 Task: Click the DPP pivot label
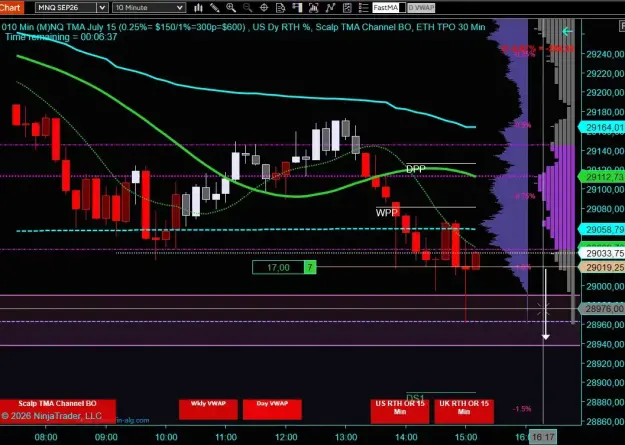(x=416, y=169)
